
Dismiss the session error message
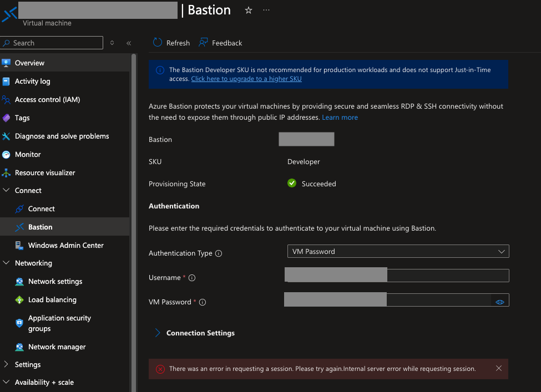click(x=499, y=368)
